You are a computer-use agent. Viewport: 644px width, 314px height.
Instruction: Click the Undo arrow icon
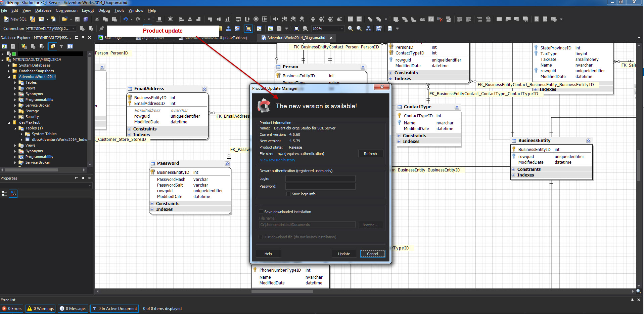coord(126,19)
